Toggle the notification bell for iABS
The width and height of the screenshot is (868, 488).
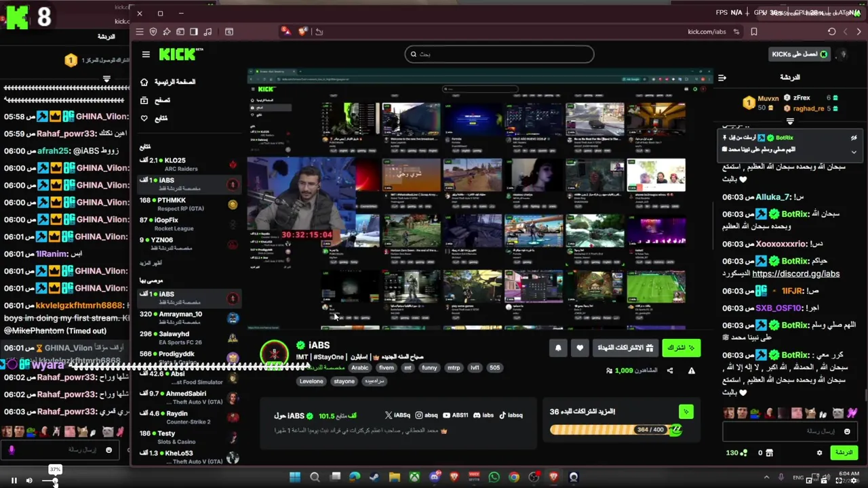[558, 348]
